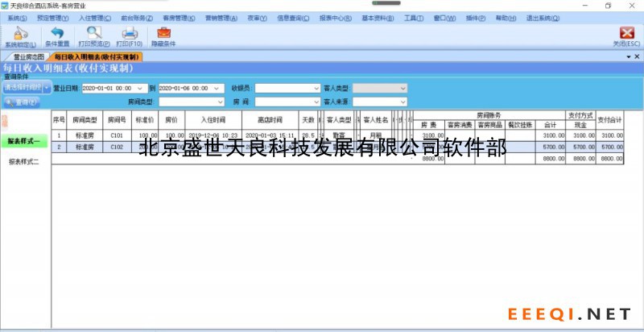The width and height of the screenshot is (644, 332).
Task: Open the 收银员 cashier dropdown
Action: (315, 88)
